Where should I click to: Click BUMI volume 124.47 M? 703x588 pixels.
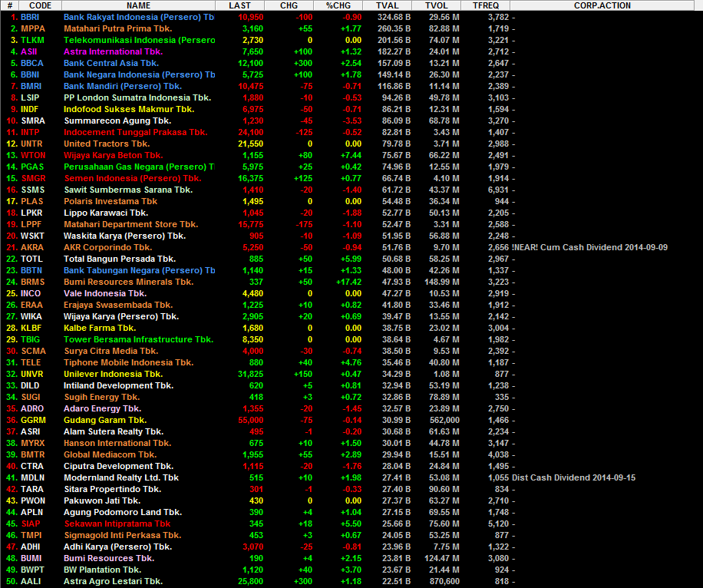pos(442,558)
